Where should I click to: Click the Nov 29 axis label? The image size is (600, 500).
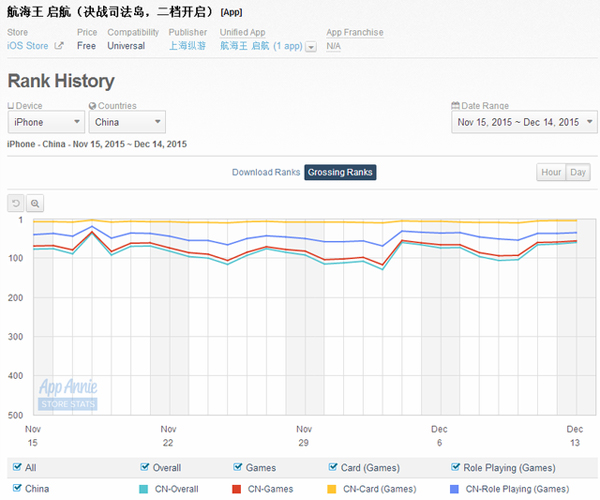click(304, 436)
